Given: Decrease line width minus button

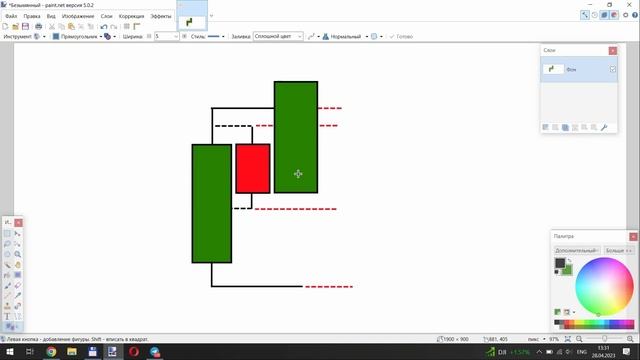Looking at the screenshot, I should (x=149, y=36).
